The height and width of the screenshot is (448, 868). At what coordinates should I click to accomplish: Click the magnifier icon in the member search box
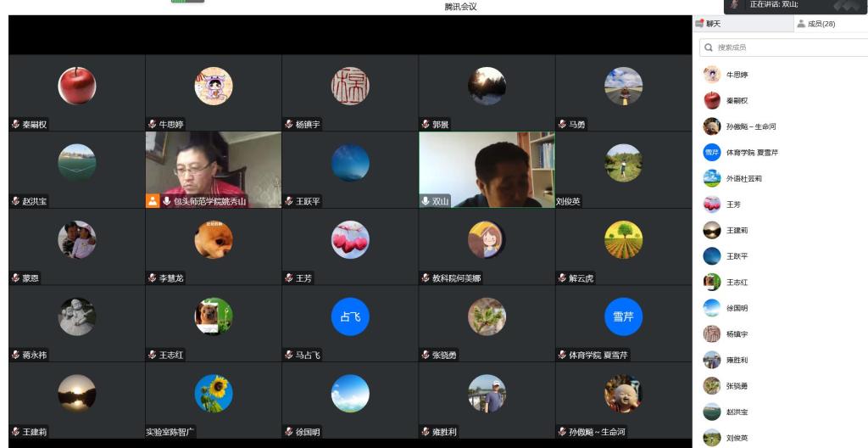pyautogui.click(x=709, y=48)
